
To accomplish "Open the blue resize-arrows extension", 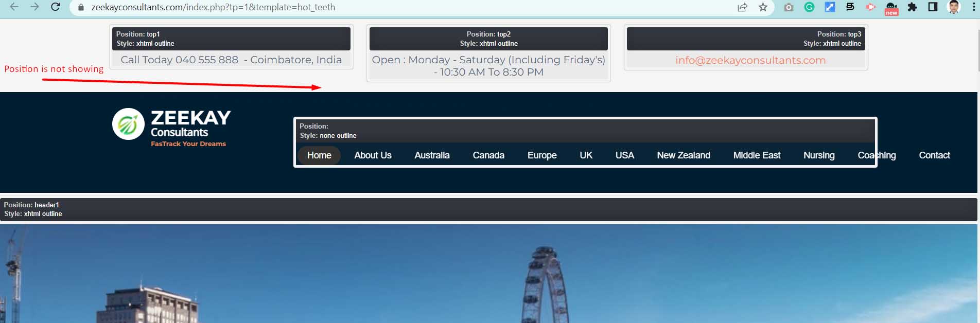I will click(x=830, y=7).
